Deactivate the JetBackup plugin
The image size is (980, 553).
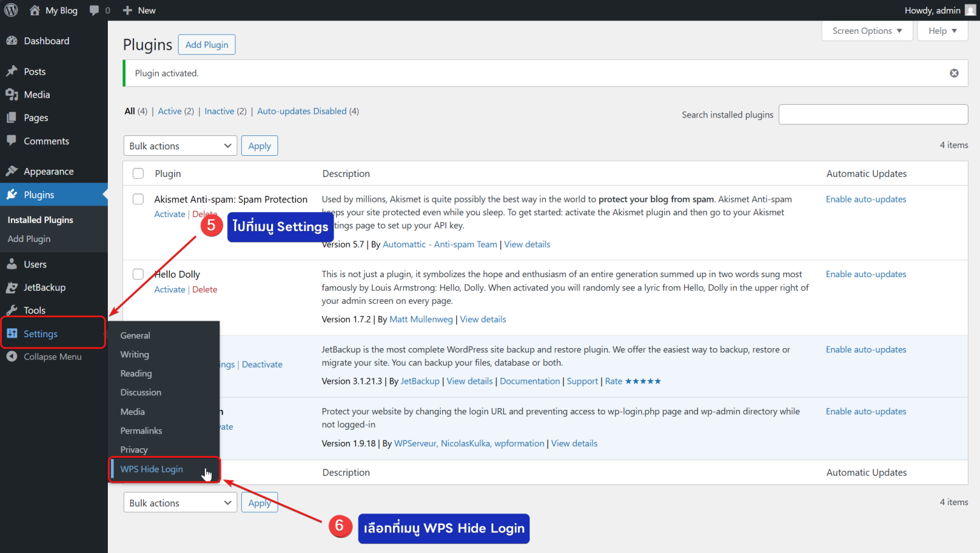tap(262, 365)
